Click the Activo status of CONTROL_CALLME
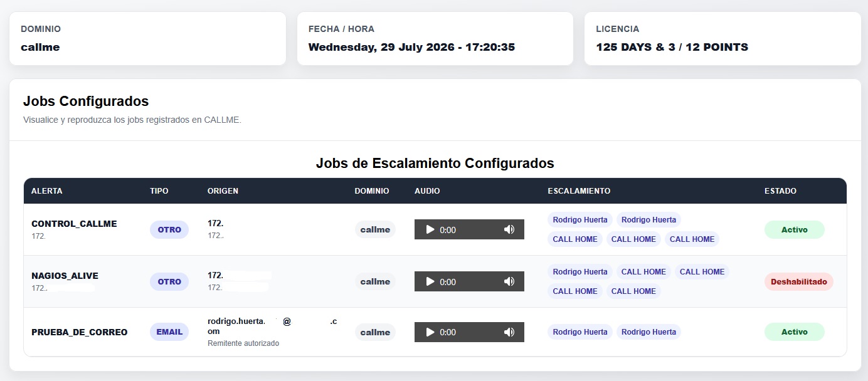868x381 pixels. [794, 230]
